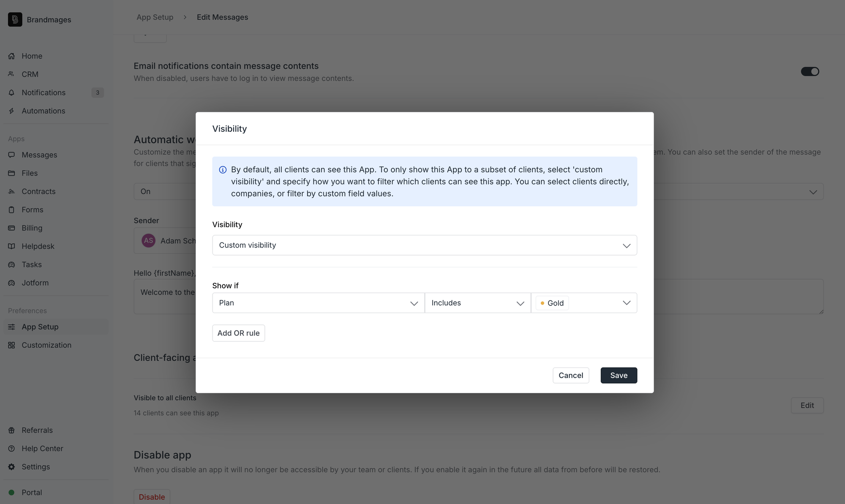Click the Brandmages logo icon
Viewport: 845px width, 504px height.
[15, 19]
